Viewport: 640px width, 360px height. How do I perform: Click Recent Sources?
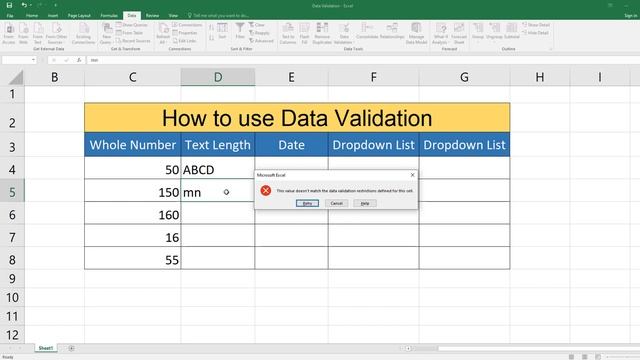[133, 41]
